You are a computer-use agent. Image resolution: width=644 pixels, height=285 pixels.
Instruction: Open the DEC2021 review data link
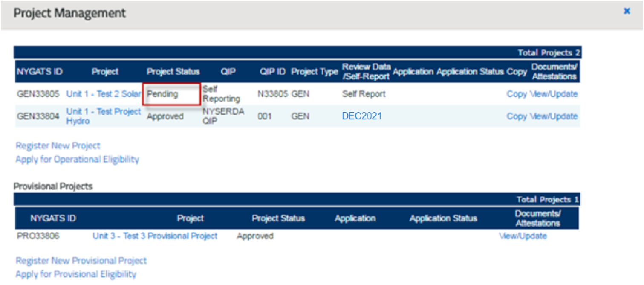362,116
